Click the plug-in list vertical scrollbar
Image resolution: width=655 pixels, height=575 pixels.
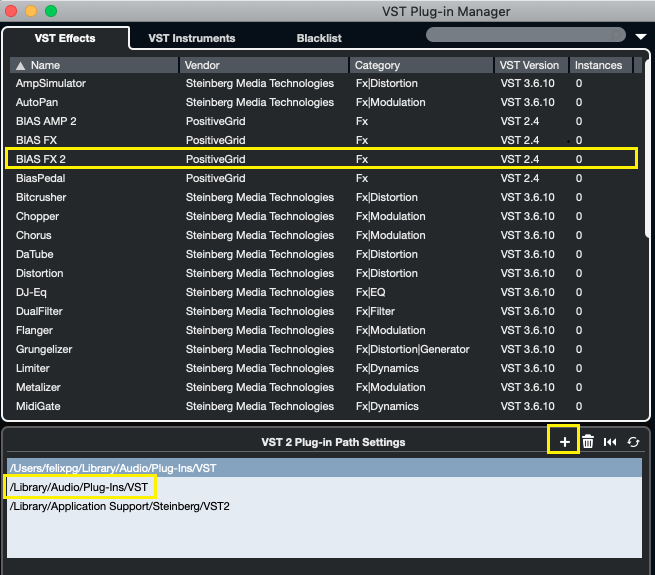coord(645,240)
